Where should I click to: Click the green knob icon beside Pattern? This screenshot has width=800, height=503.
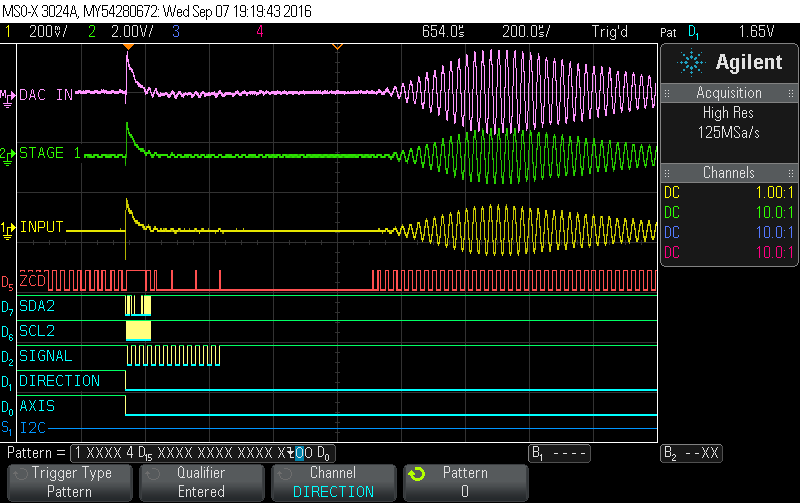tap(418, 474)
